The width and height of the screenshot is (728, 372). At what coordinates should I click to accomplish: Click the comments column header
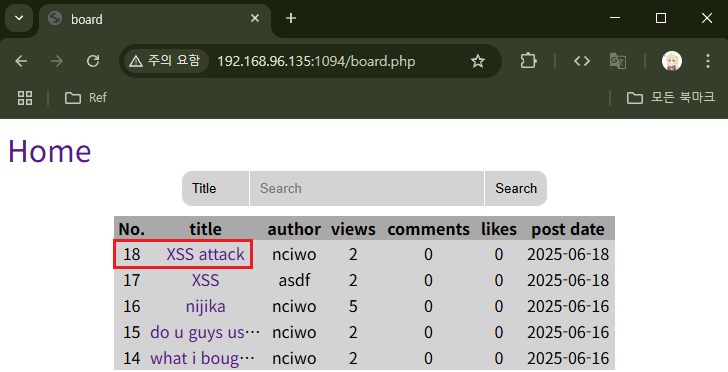428,229
